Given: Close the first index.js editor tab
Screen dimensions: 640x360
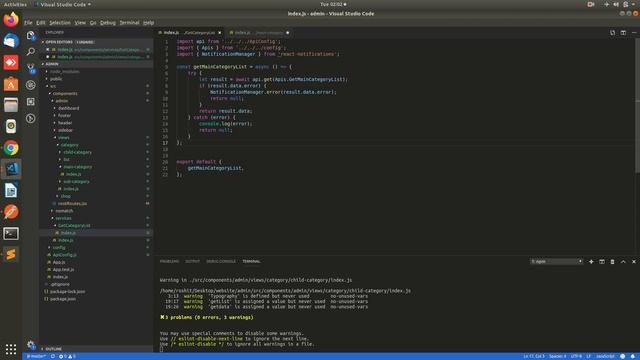Looking at the screenshot, I should [x=220, y=33].
